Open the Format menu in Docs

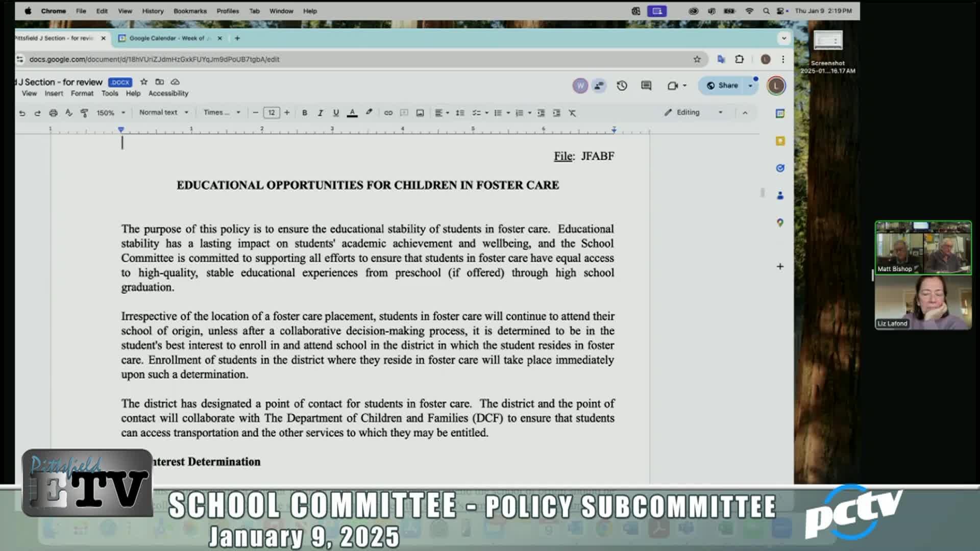click(82, 93)
